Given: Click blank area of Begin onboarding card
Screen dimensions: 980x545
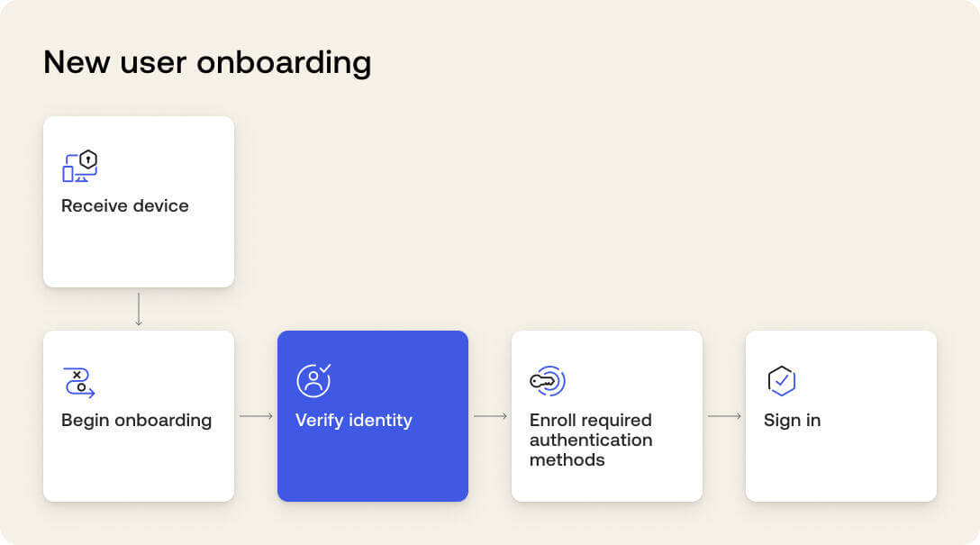Looking at the screenshot, I should [138, 467].
